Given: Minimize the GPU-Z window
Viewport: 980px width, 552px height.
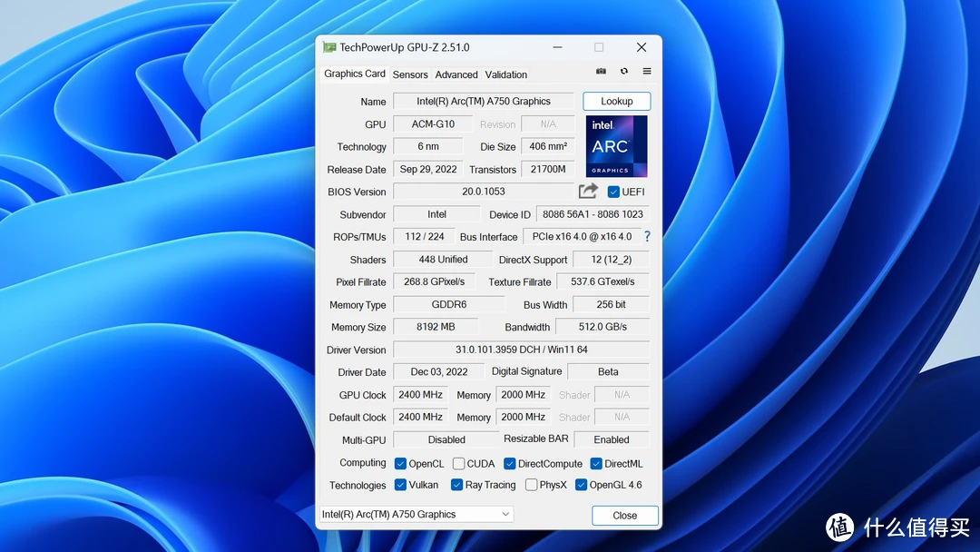Looking at the screenshot, I should [x=557, y=47].
